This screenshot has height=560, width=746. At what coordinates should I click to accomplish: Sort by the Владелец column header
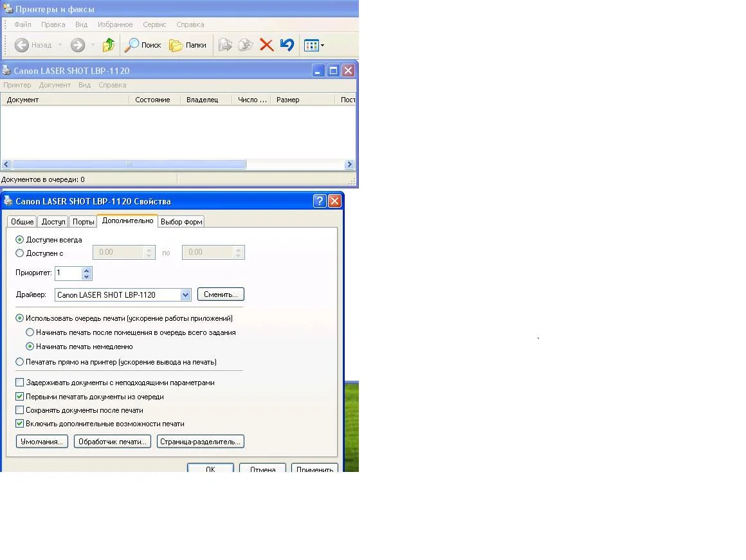coord(206,100)
